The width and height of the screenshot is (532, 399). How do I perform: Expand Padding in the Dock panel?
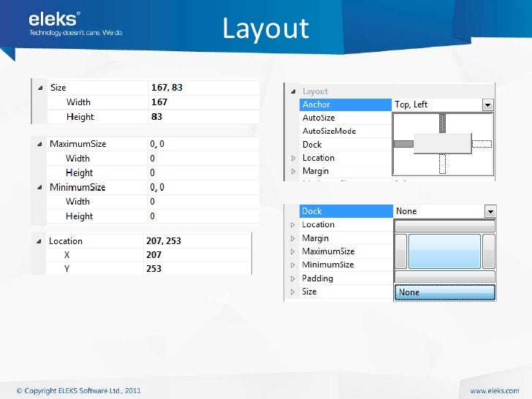point(293,278)
